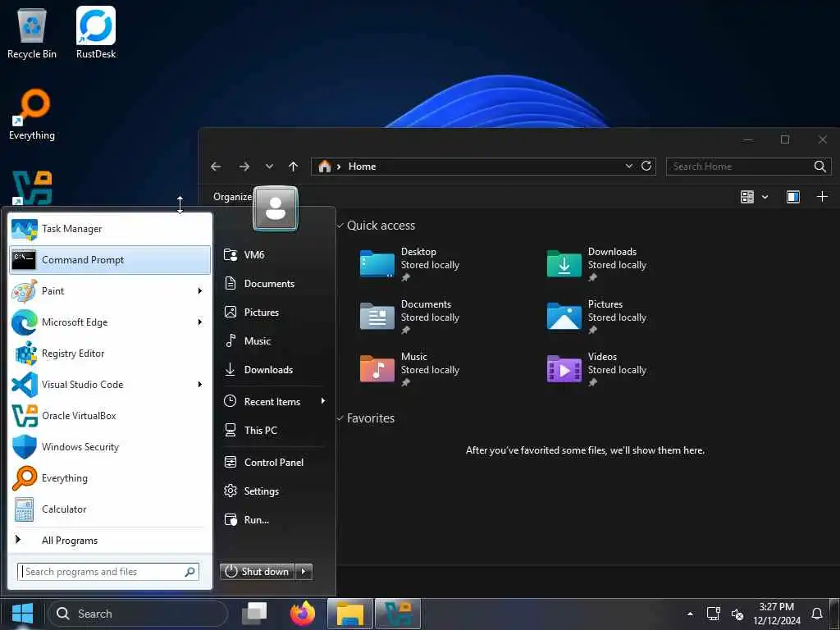Open Downloads from the Start menu right pane
Viewport: 840px width, 630px height.
coord(273,370)
